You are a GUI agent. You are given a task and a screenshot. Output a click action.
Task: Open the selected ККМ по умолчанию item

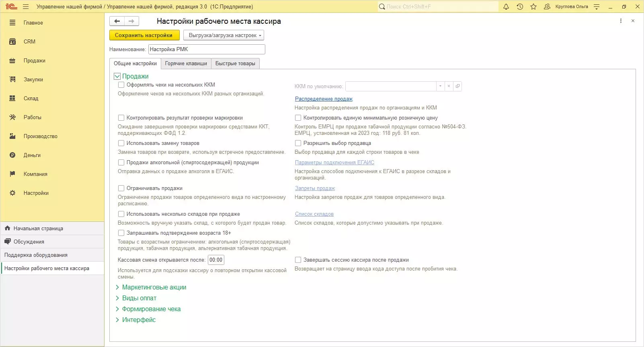click(457, 86)
